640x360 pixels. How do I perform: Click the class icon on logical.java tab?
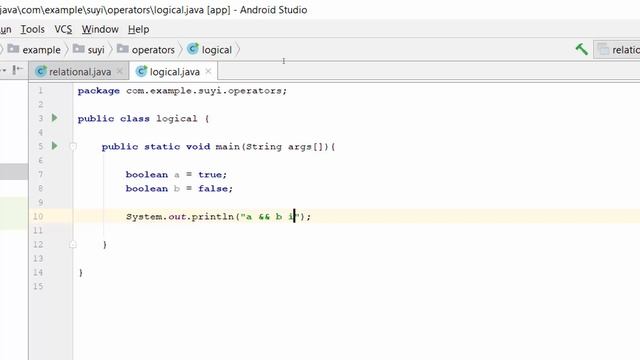tap(141, 71)
